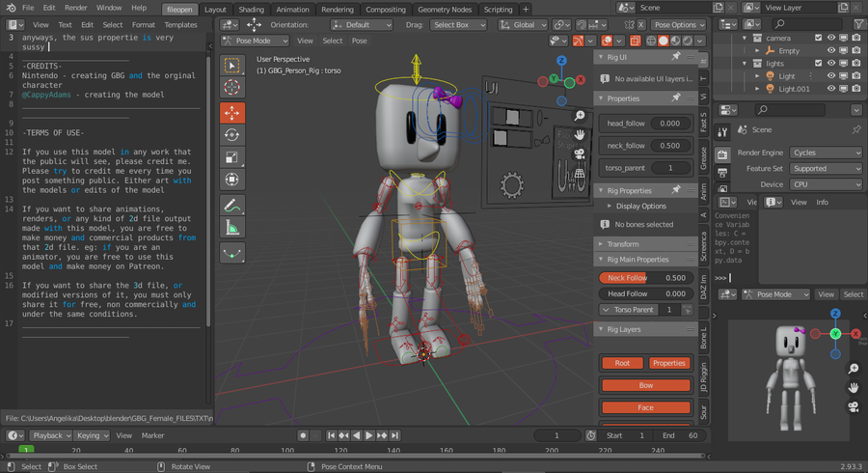Switch to solid viewport shading

(664, 41)
